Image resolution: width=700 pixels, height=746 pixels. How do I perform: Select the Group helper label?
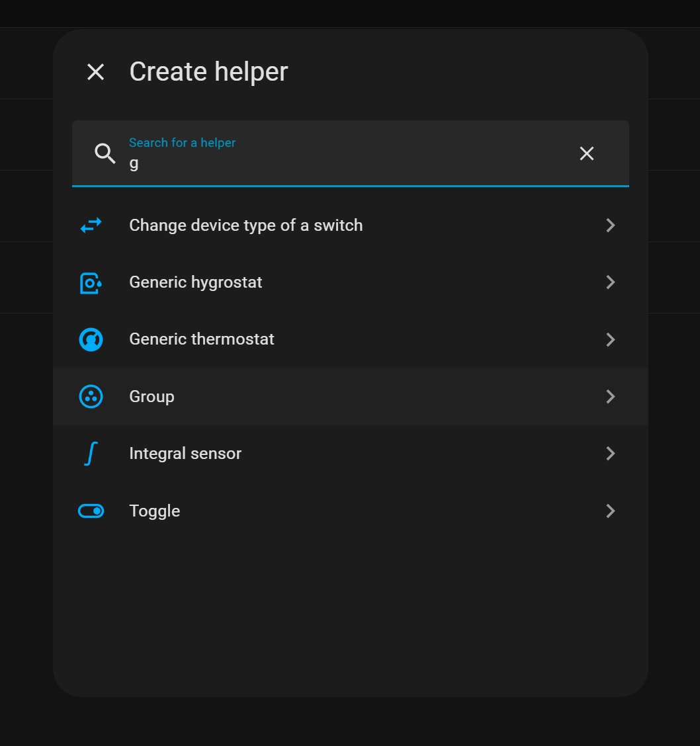click(x=152, y=397)
